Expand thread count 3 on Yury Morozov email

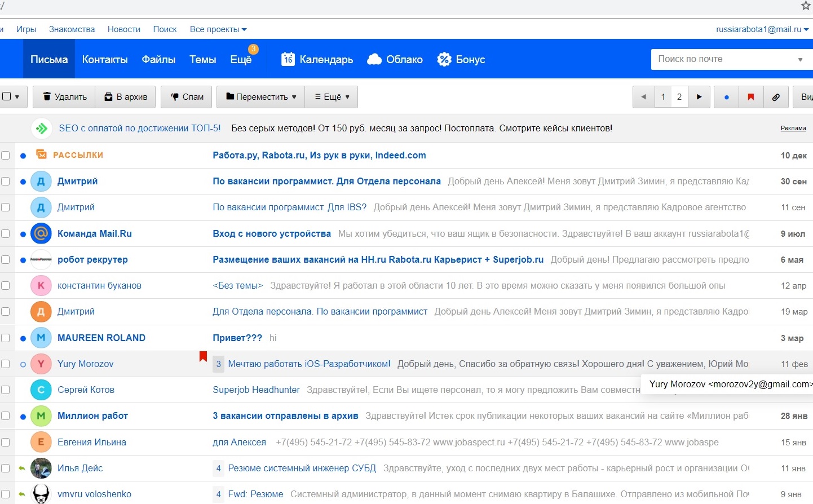point(218,364)
